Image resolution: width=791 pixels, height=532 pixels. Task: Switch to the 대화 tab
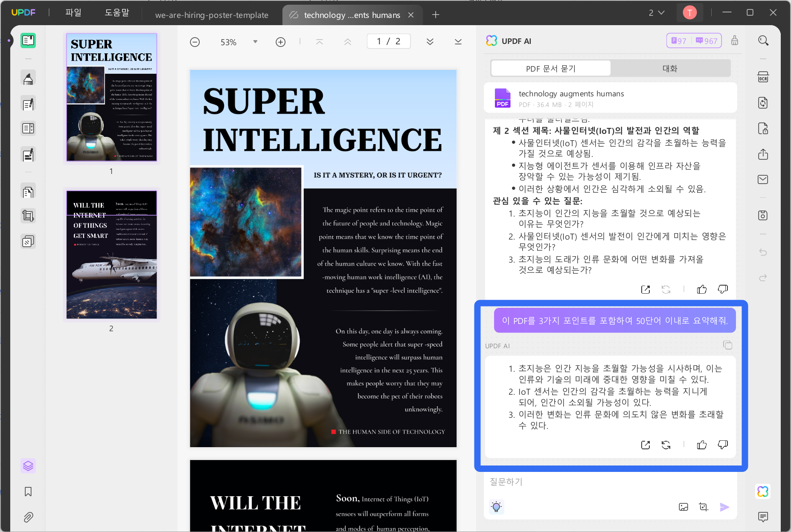[669, 68]
